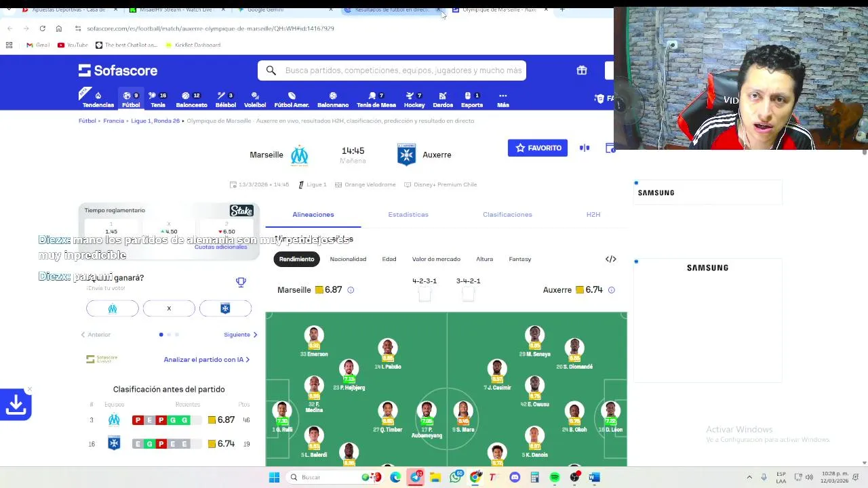Switch to the Alineaciones tab
The image size is (868, 488).
313,214
